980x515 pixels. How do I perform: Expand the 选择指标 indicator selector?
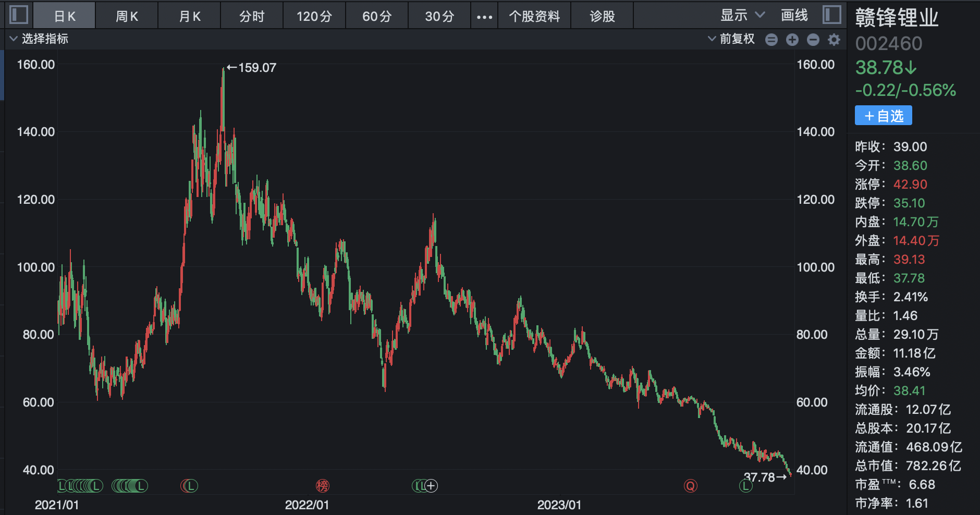click(x=39, y=39)
